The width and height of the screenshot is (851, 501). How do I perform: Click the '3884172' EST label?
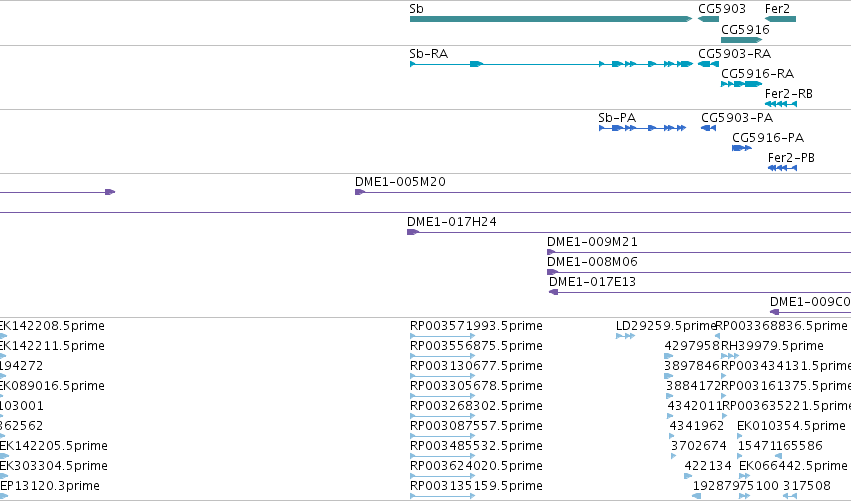pyautogui.click(x=693, y=386)
